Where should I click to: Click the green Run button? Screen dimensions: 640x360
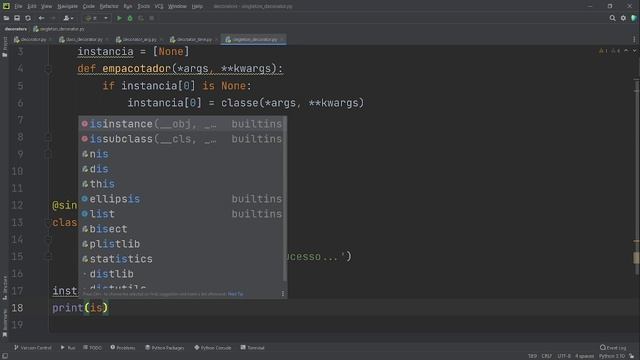[x=119, y=18]
